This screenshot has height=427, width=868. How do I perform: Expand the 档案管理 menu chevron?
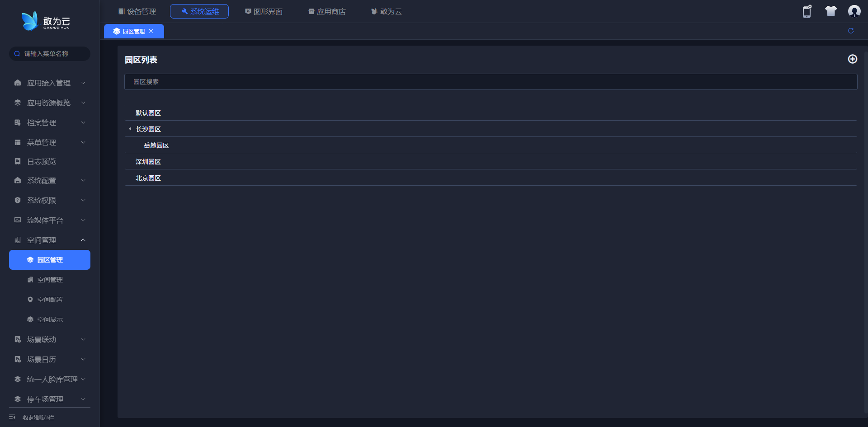pyautogui.click(x=83, y=122)
